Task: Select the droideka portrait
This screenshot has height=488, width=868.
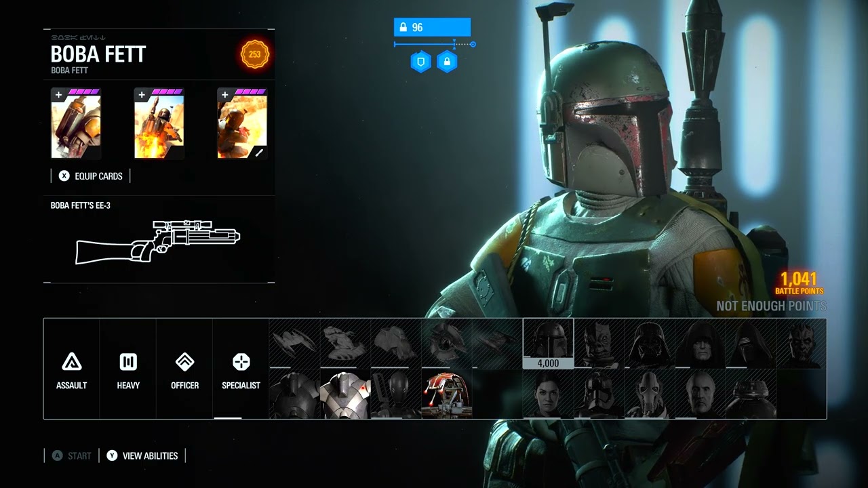Action: (447, 394)
